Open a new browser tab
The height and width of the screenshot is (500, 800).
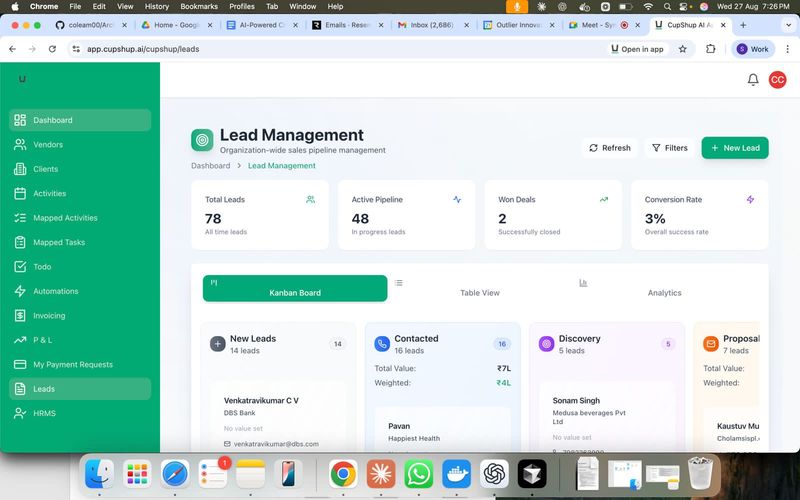(743, 24)
